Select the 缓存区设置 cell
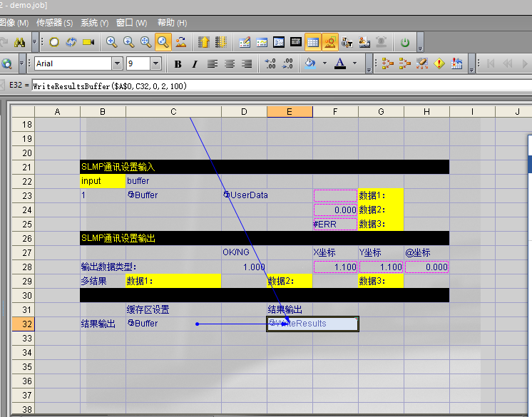 point(173,309)
